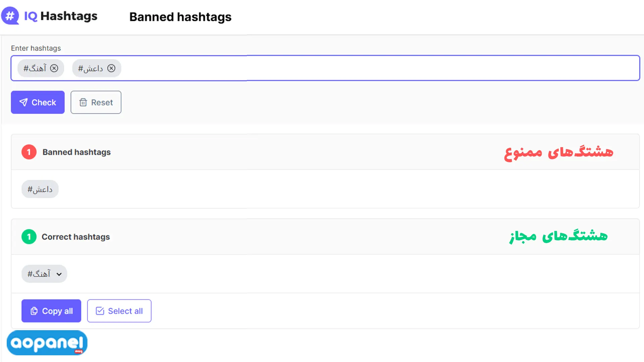Click the Correct hashtags section header
This screenshot has height=362, width=644.
76,237
